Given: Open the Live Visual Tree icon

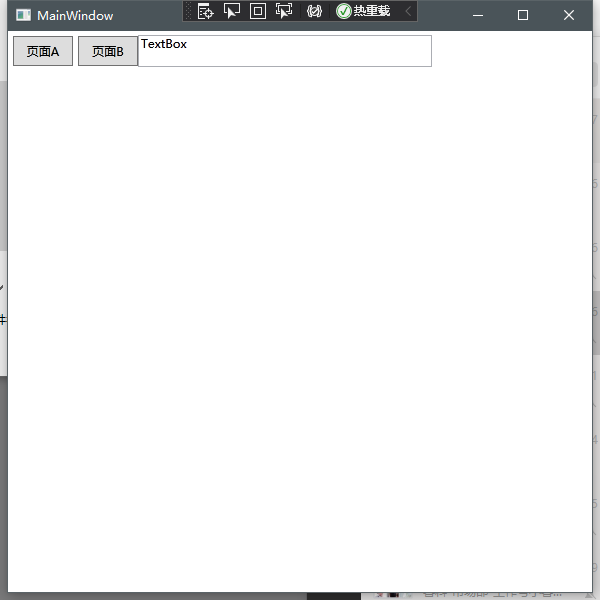Looking at the screenshot, I should click(x=205, y=11).
